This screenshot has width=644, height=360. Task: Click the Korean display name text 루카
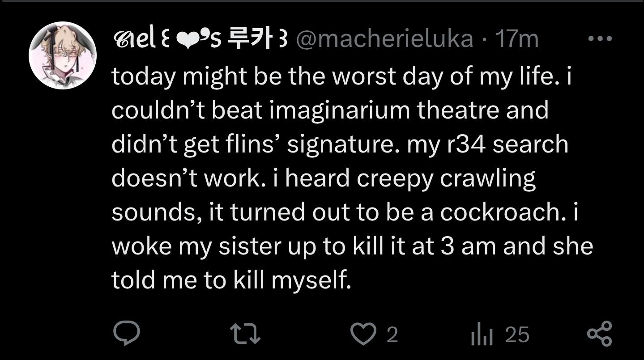pos(250,39)
